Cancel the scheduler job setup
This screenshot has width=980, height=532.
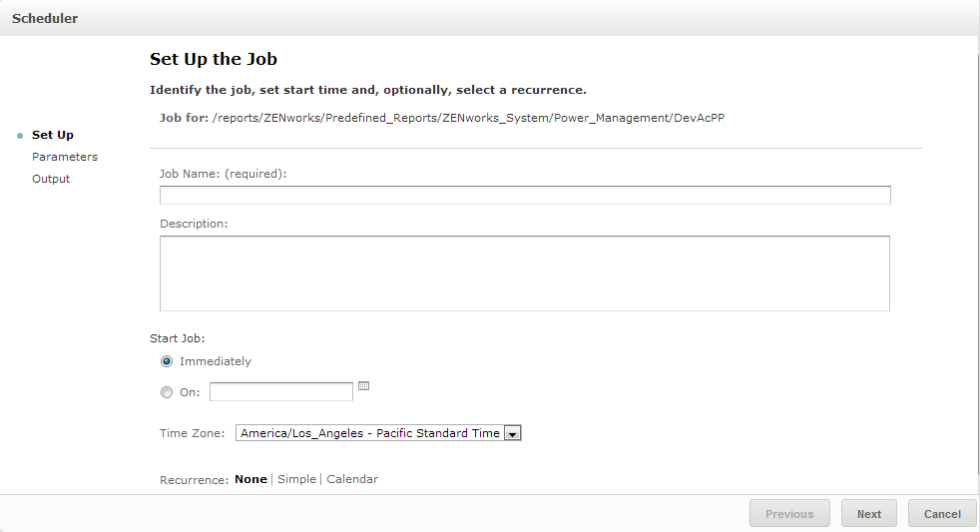tap(942, 514)
